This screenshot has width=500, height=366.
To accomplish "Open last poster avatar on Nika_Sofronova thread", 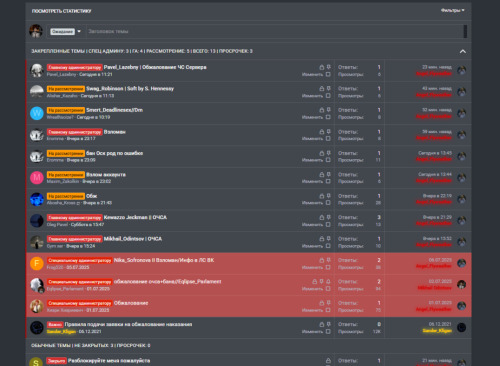I will pyautogui.click(x=462, y=263).
